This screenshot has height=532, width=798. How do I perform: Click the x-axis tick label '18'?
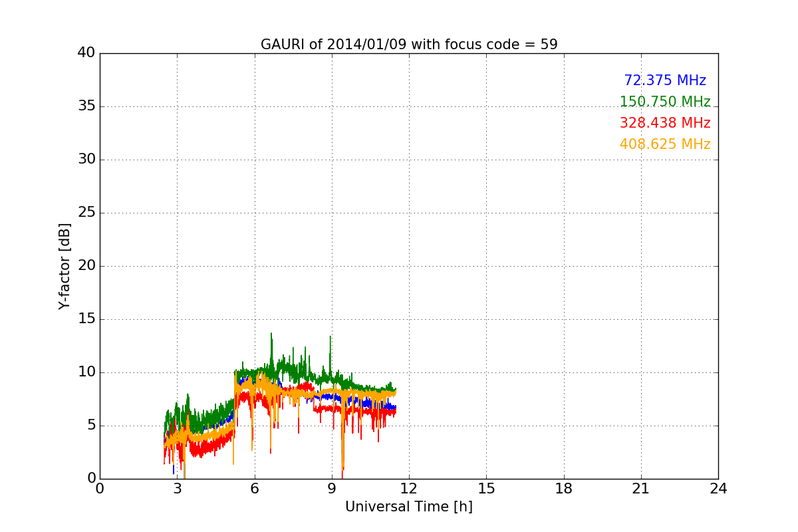(x=564, y=489)
